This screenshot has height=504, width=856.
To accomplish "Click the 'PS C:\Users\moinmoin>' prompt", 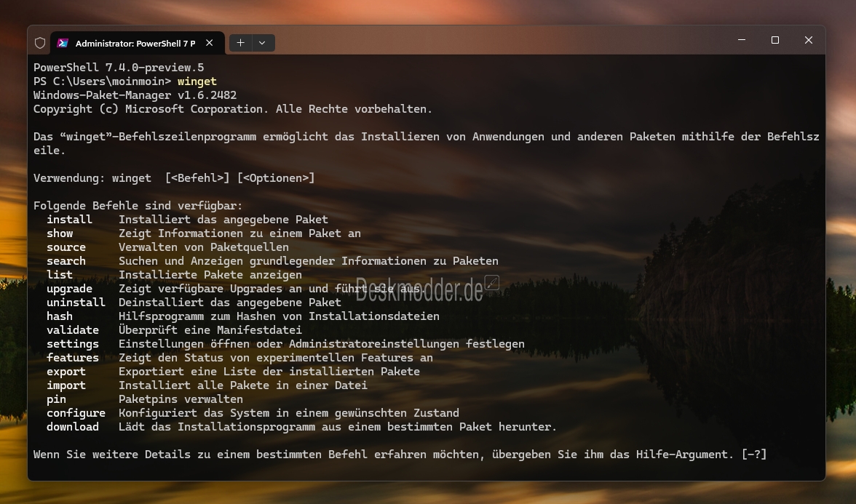I will [x=103, y=81].
